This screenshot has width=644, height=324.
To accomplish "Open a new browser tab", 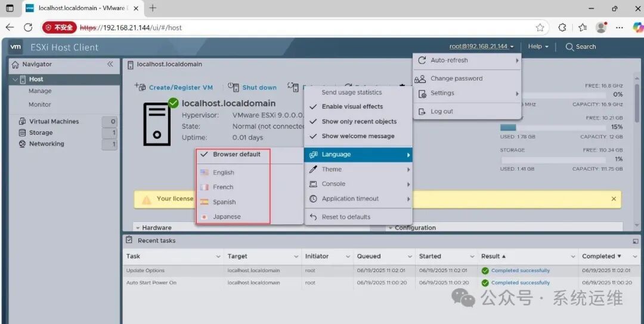I will tap(153, 8).
